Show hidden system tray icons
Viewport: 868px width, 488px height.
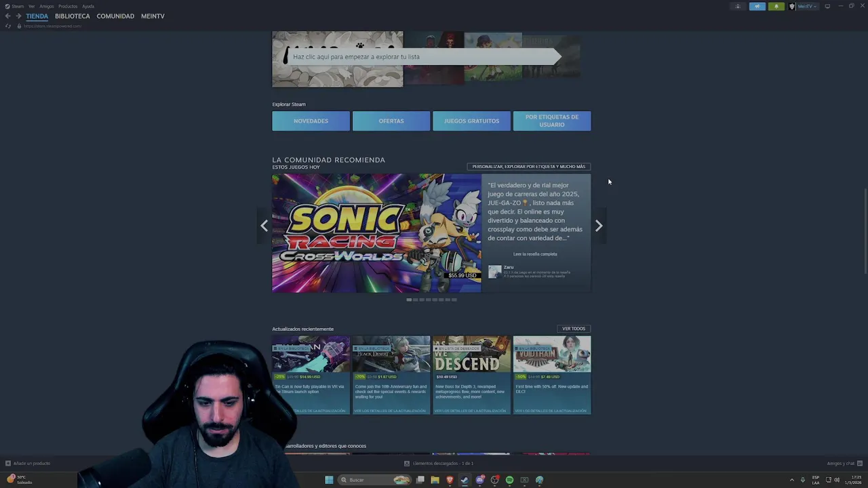(791, 480)
